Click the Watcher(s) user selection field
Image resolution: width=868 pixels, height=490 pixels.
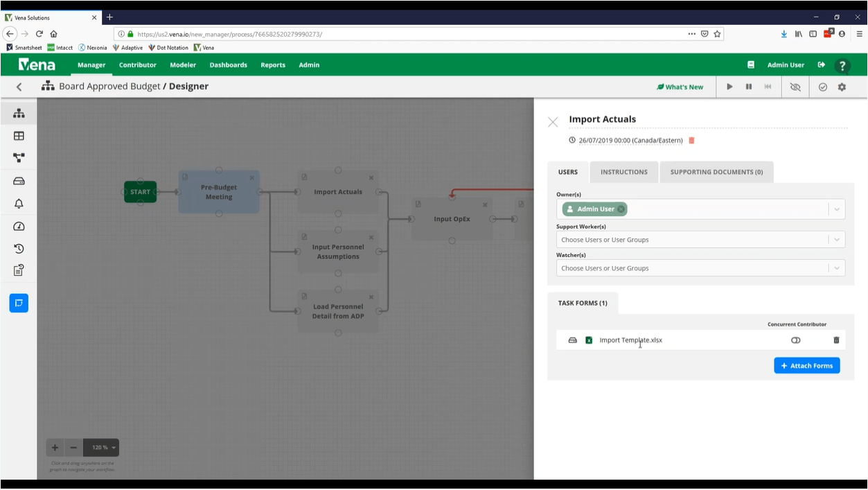(x=693, y=268)
